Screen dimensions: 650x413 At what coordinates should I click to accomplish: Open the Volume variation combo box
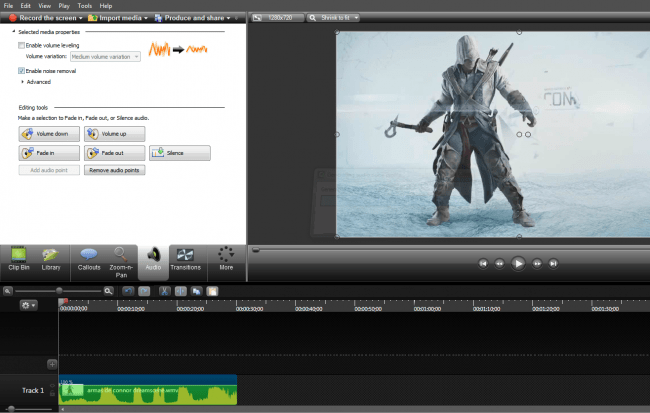[105, 57]
